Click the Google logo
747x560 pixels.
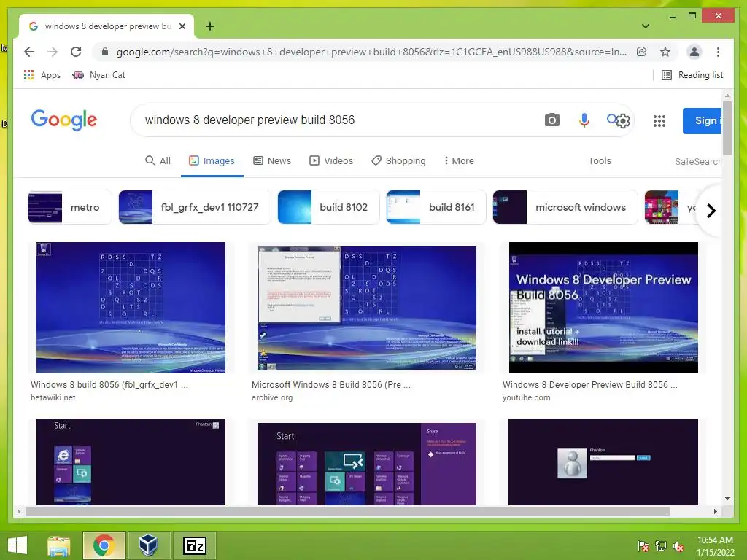[64, 120]
